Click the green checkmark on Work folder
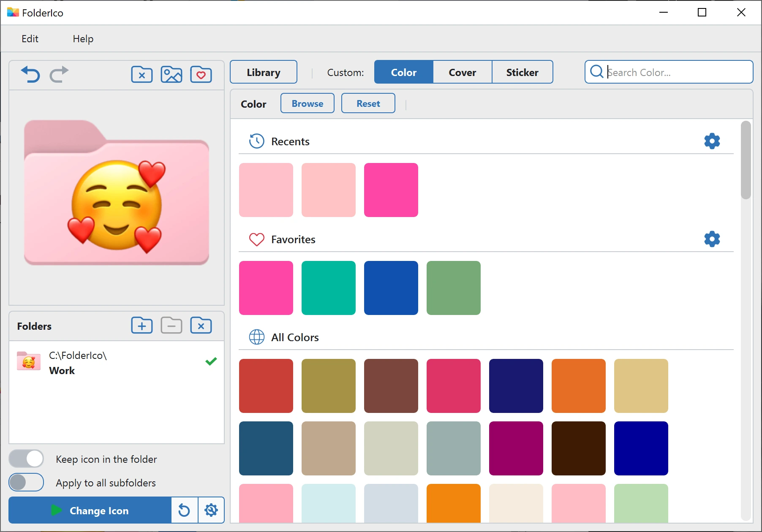Screen dimensions: 762x532 211,361
